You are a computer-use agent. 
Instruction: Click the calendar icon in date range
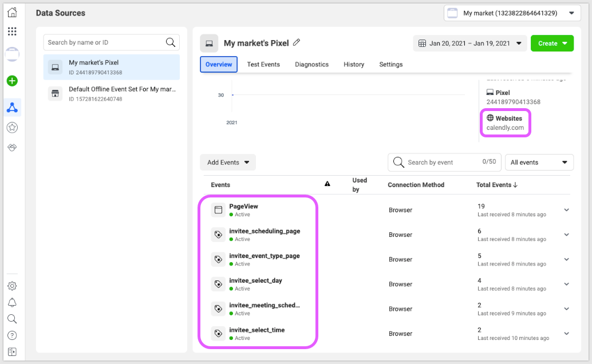tap(422, 43)
